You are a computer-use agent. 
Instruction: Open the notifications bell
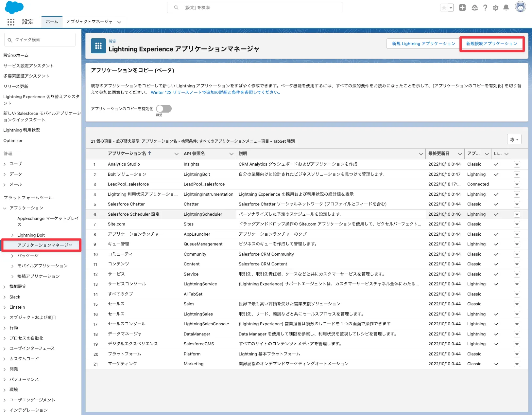point(506,8)
